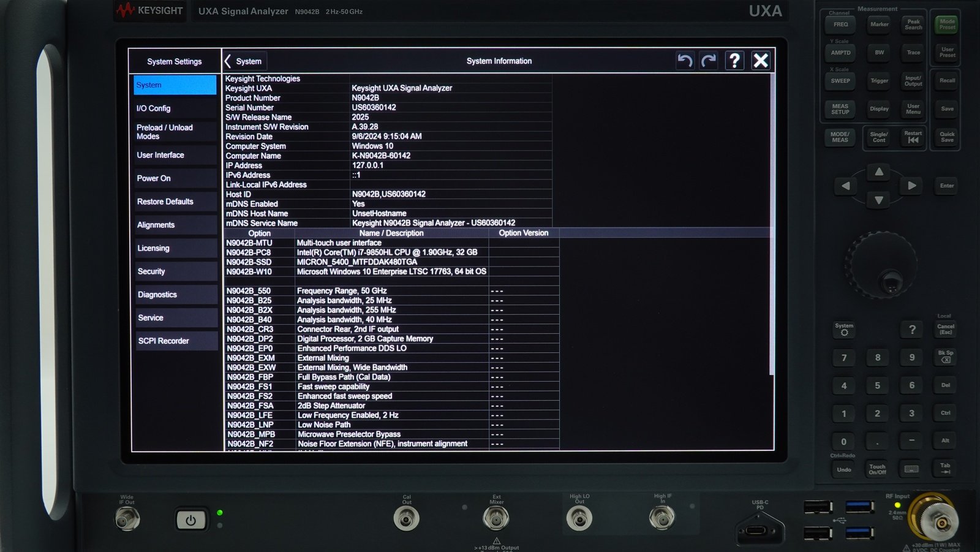980x552 pixels.
Task: Click the Marker hardware key
Action: [880, 25]
